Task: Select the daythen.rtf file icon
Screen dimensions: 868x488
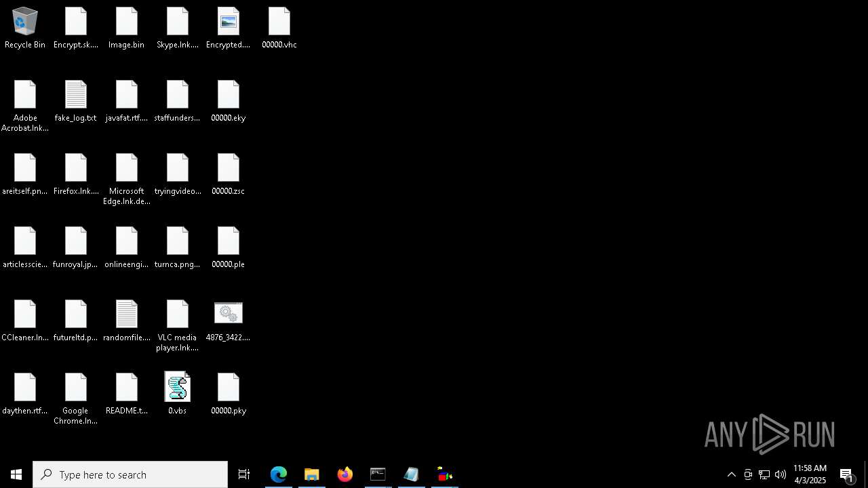Action: point(25,394)
